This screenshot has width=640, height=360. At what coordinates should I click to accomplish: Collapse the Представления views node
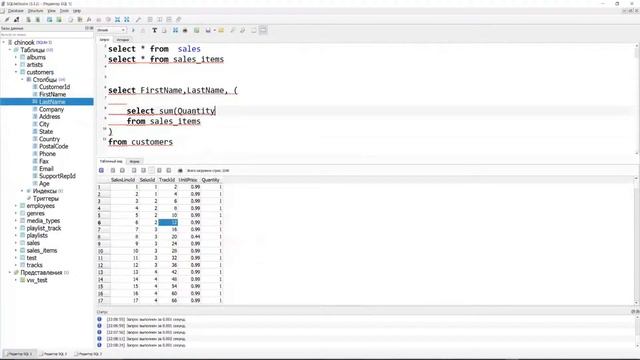pos(10,273)
